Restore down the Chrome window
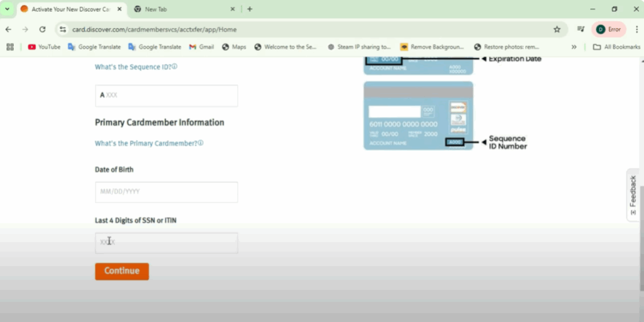 [x=614, y=9]
